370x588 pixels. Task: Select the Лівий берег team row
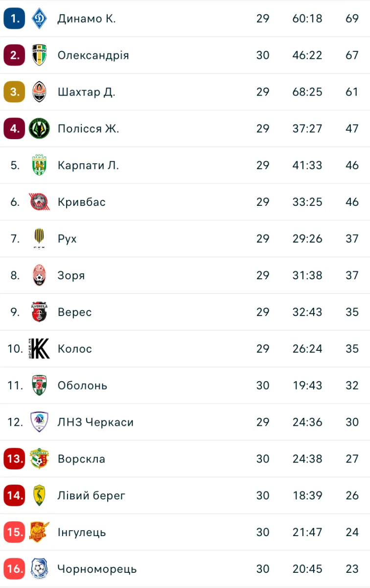pyautogui.click(x=185, y=495)
